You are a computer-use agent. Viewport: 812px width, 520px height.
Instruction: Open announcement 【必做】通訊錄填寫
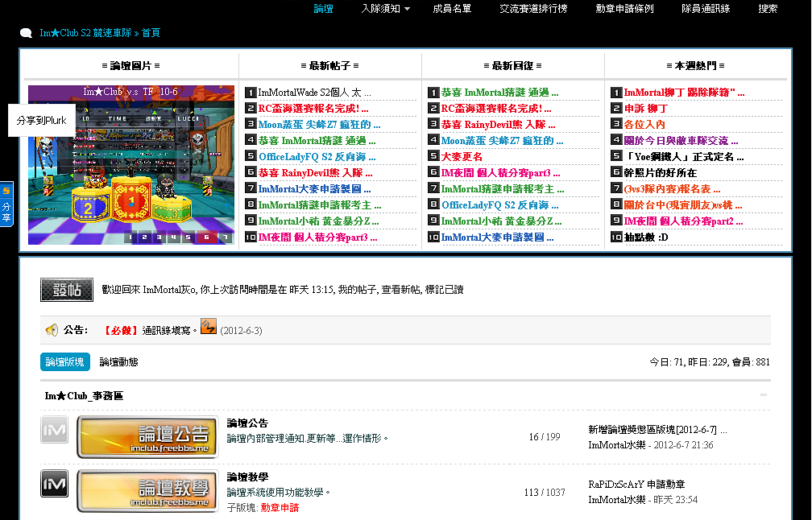(150, 331)
